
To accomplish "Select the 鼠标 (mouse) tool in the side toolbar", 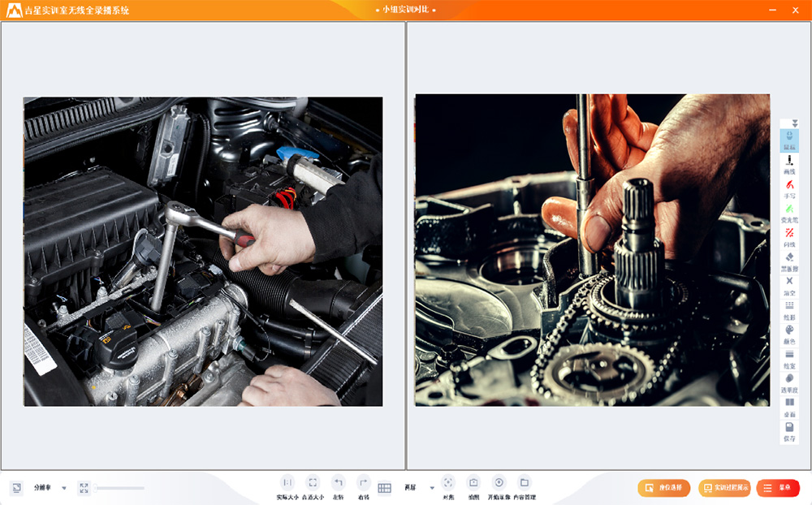I will pyautogui.click(x=788, y=140).
